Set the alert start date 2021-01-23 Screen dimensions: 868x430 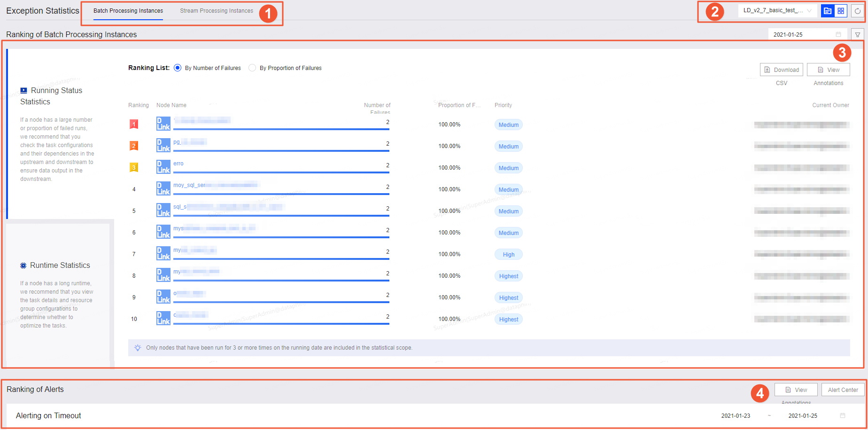(736, 416)
